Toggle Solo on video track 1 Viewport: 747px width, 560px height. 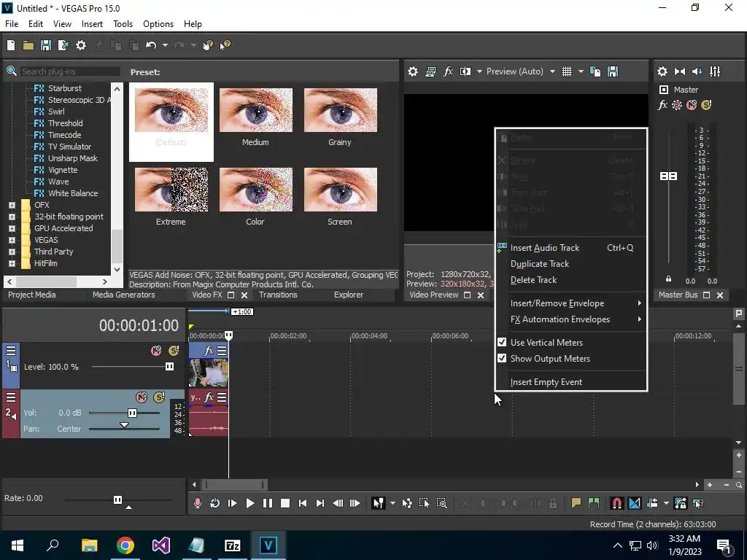pyautogui.click(x=174, y=351)
